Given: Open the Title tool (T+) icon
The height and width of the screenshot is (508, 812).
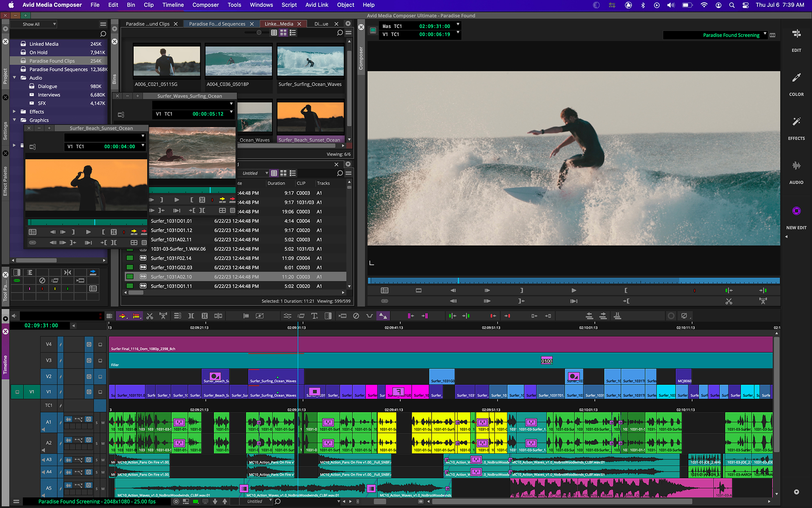Looking at the screenshot, I should point(315,316).
